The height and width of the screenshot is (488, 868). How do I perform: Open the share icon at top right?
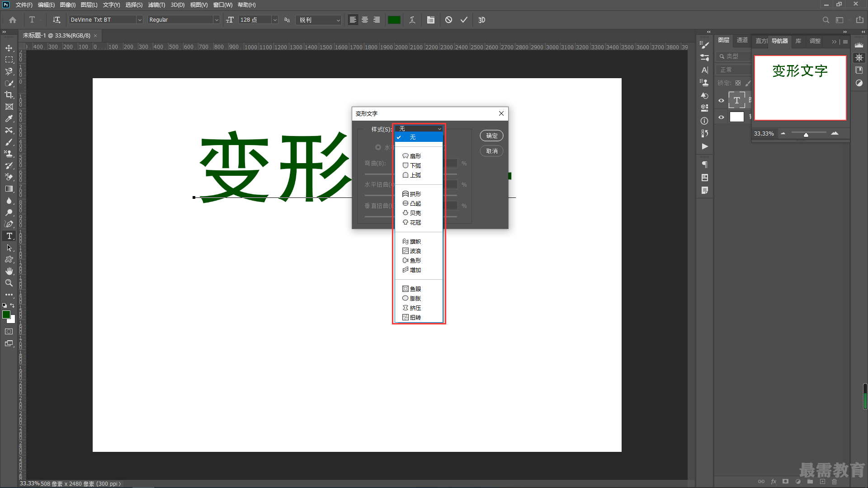click(x=860, y=20)
